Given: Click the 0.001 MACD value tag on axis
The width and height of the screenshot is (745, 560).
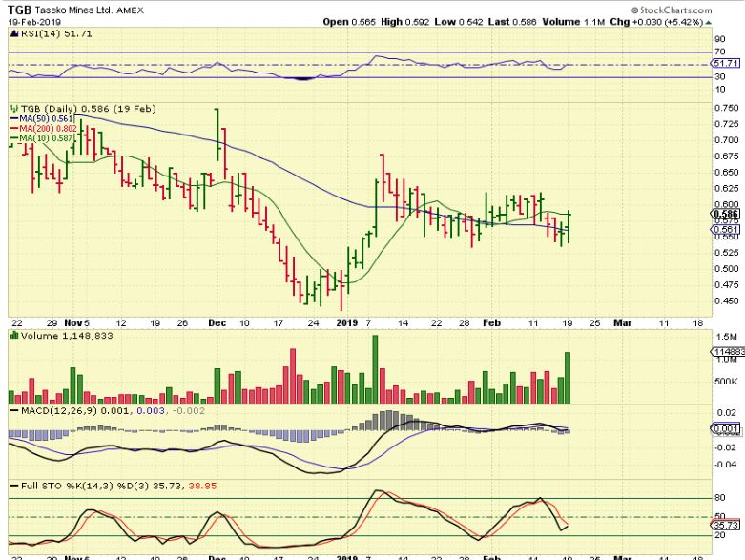Looking at the screenshot, I should point(726,429).
